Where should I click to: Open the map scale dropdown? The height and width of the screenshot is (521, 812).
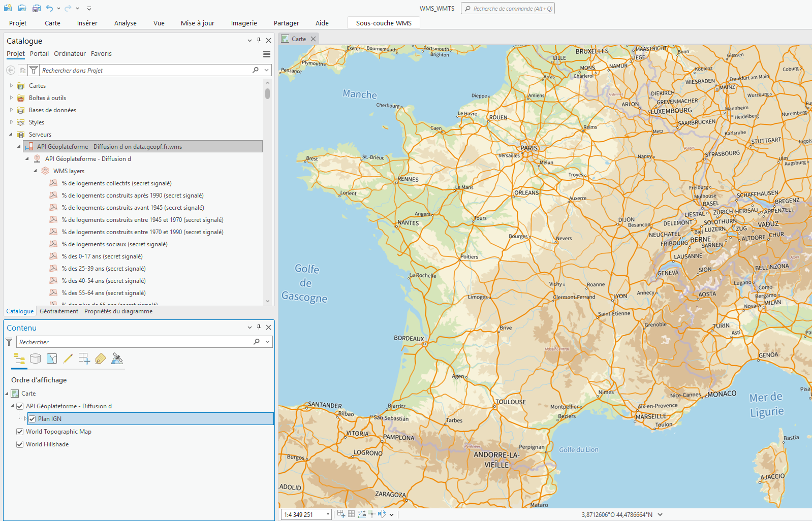coord(328,514)
